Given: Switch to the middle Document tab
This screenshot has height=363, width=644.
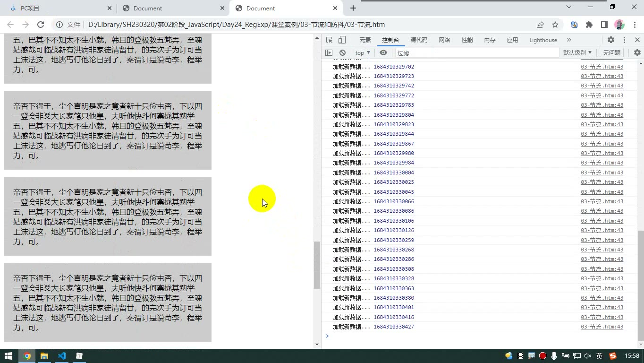Looking at the screenshot, I should point(173,8).
